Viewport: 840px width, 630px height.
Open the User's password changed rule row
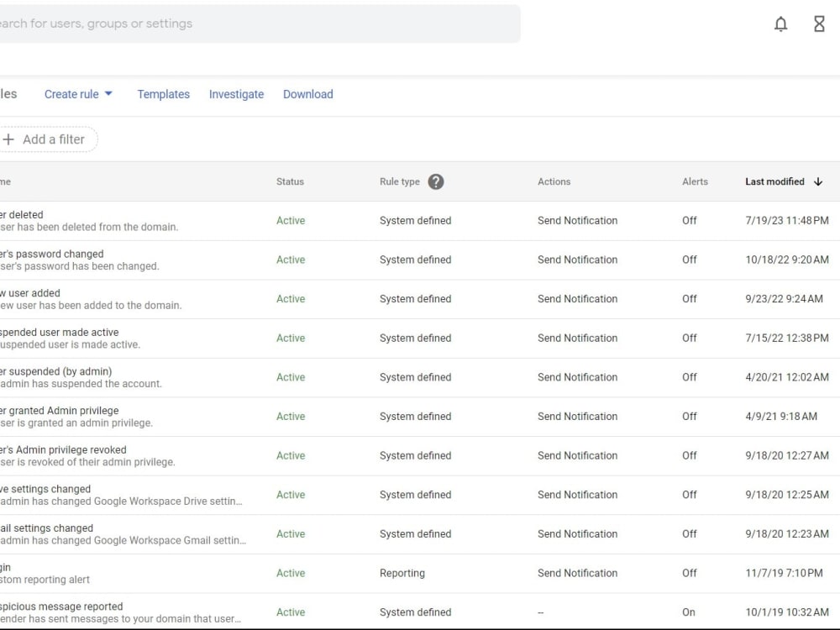coord(420,260)
